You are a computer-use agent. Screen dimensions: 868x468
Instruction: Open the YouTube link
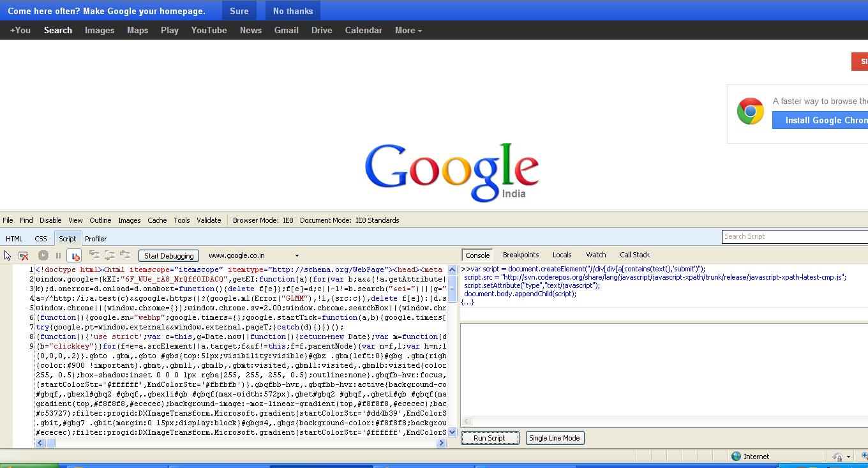click(x=209, y=30)
